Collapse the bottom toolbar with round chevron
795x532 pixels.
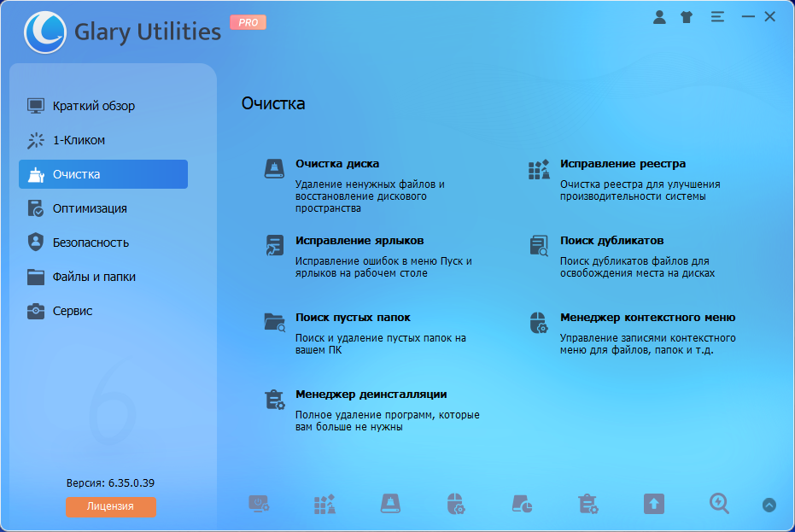click(x=769, y=505)
